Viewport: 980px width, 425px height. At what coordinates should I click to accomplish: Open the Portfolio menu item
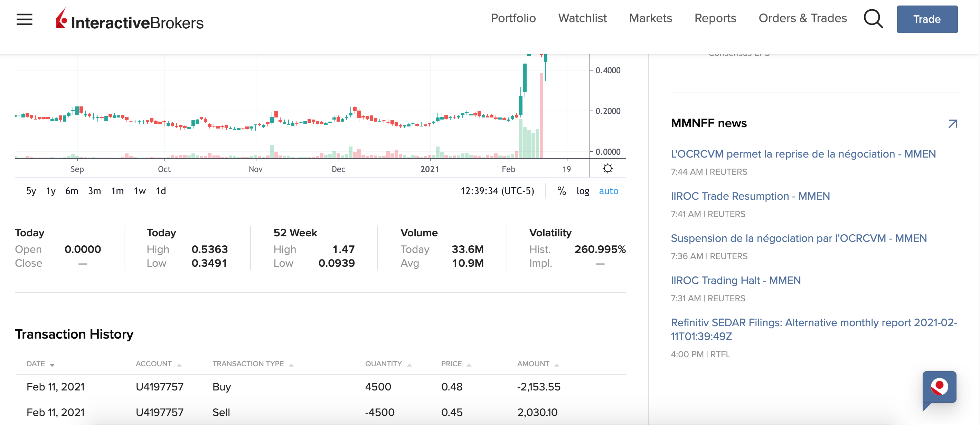pos(513,18)
